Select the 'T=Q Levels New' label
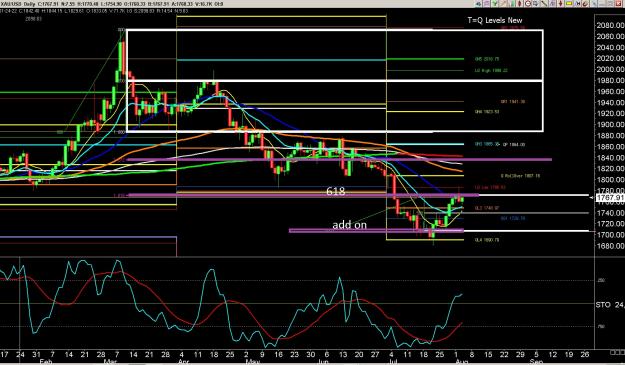Screen dimensions: 625x365 coord(495,20)
